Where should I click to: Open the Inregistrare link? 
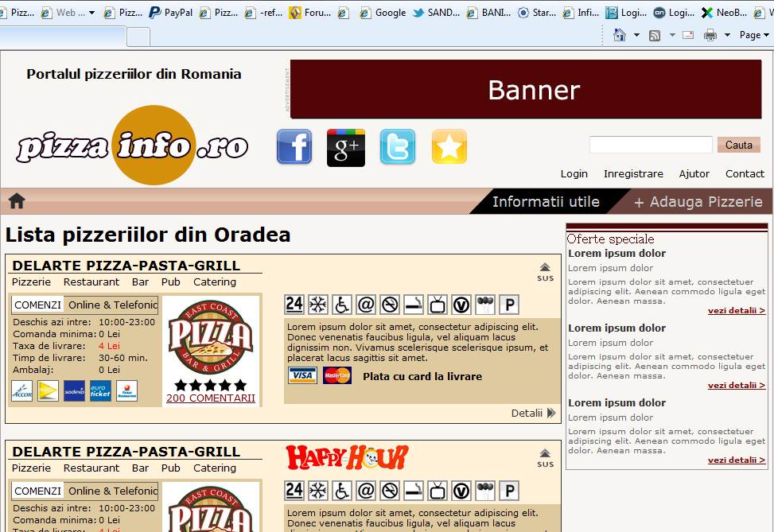tap(633, 173)
